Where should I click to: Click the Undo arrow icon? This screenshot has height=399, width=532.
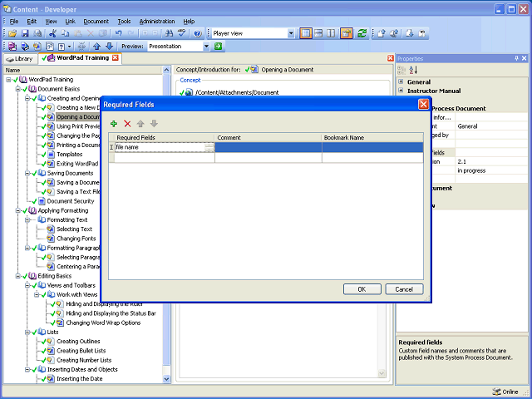pos(118,33)
